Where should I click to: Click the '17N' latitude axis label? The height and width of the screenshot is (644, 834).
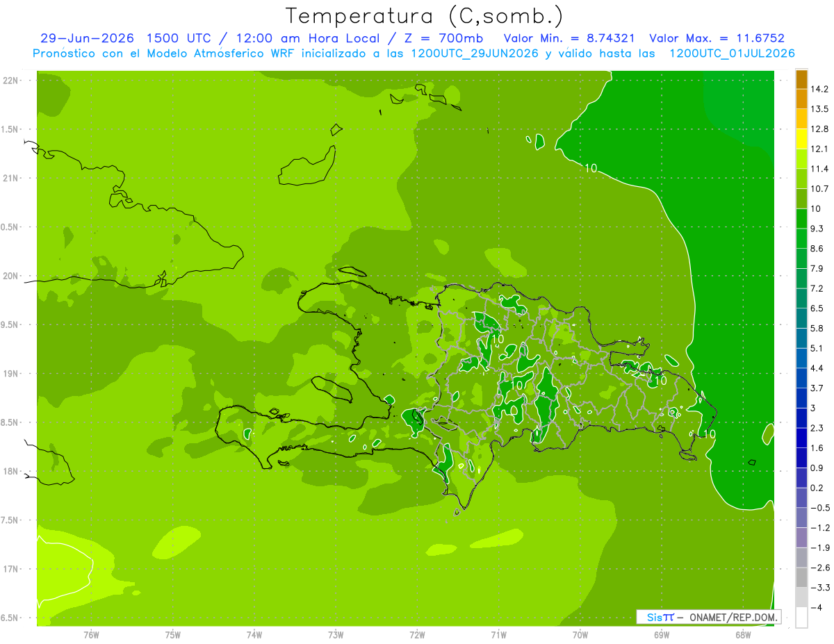10,570
